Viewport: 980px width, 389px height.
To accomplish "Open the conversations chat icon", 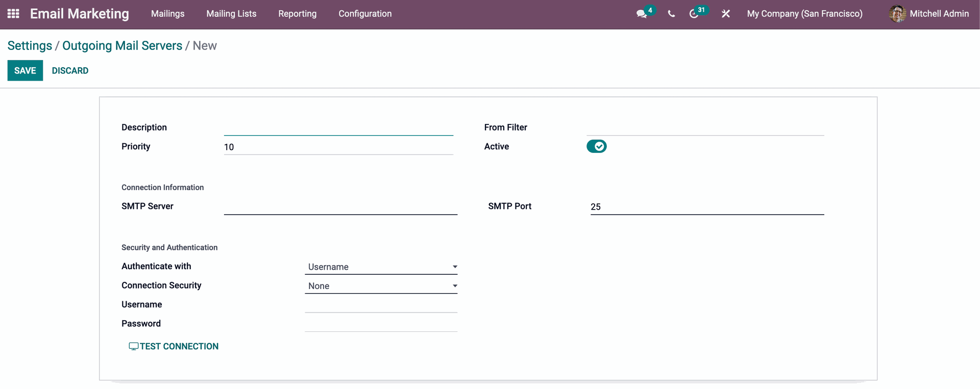I will click(x=642, y=14).
